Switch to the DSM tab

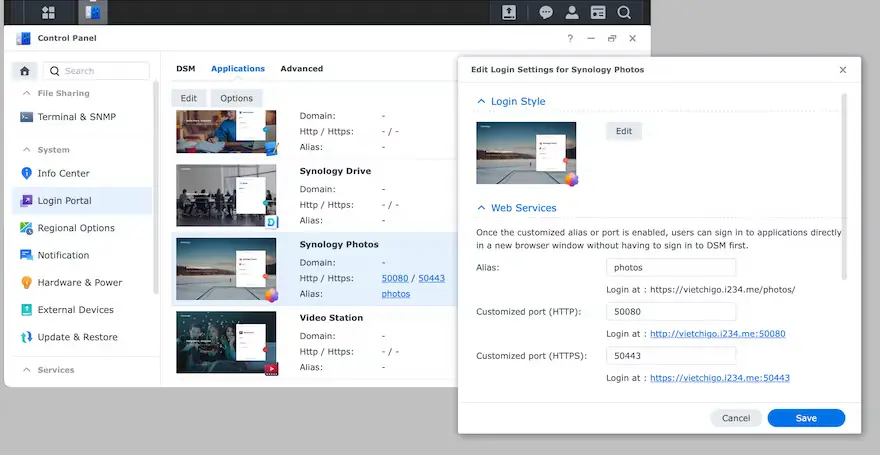[x=185, y=69]
